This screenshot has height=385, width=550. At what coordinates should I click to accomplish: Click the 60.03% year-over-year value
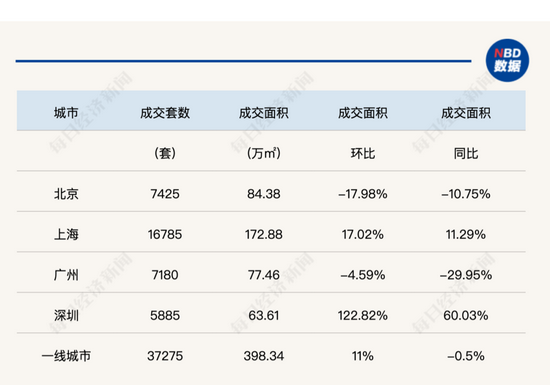click(466, 316)
